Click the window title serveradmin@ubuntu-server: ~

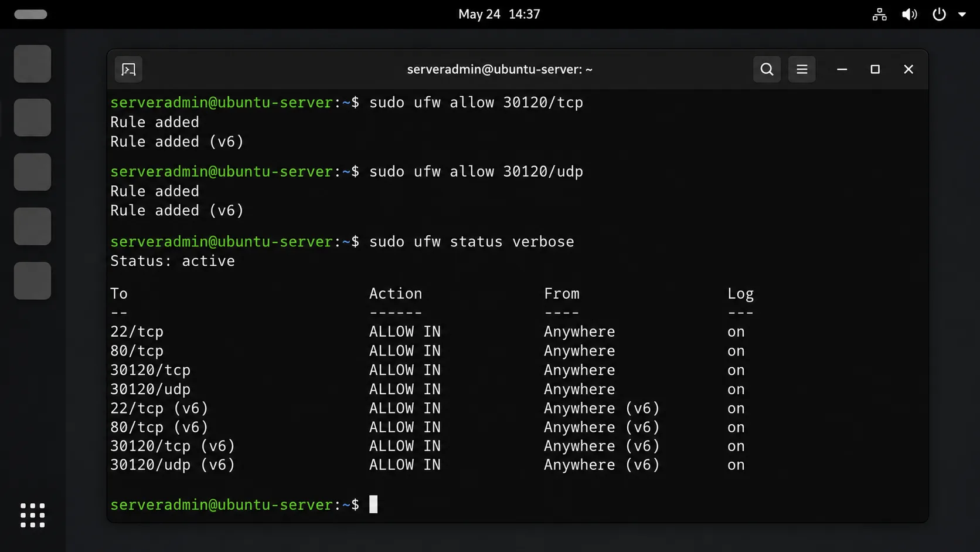coord(499,69)
